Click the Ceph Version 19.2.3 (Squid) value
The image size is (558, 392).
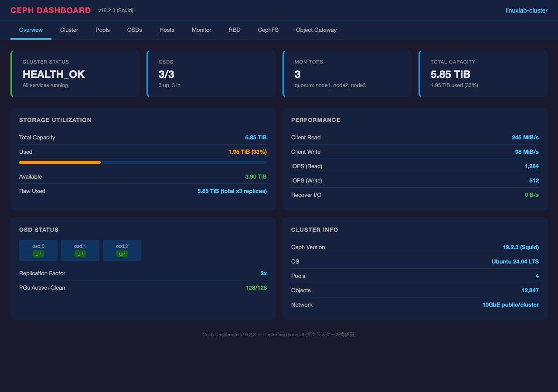click(521, 247)
